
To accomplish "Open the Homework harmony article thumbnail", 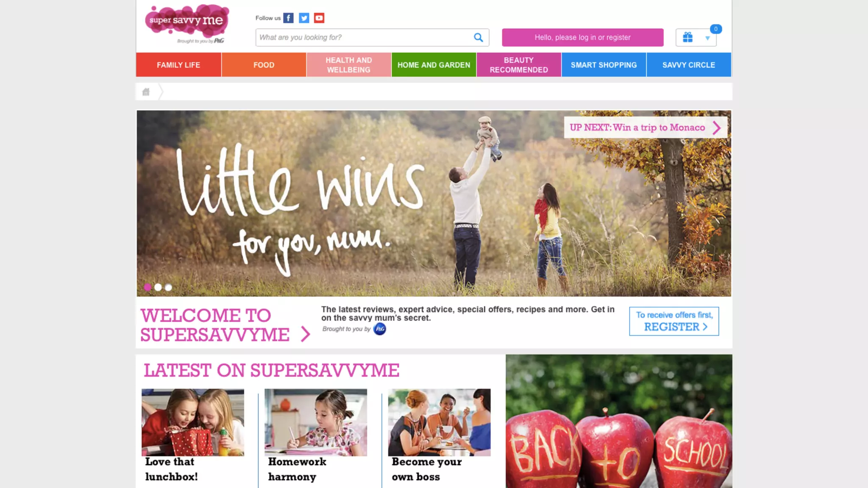I will pyautogui.click(x=316, y=422).
